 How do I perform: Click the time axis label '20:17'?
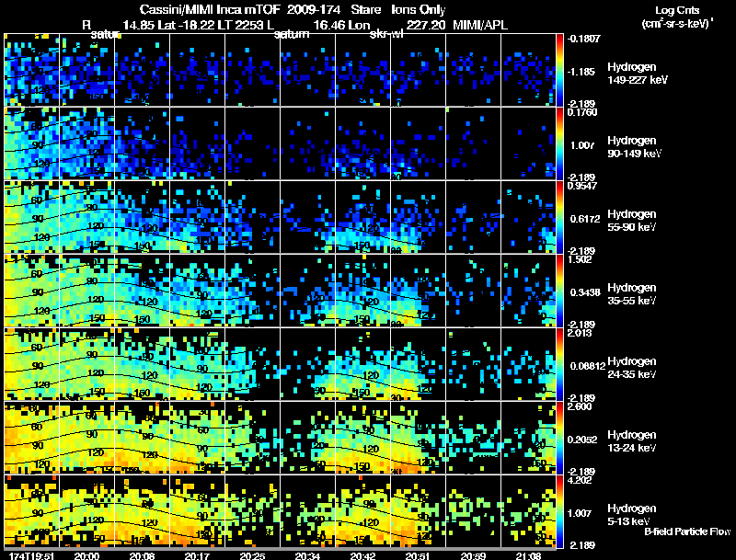197,555
